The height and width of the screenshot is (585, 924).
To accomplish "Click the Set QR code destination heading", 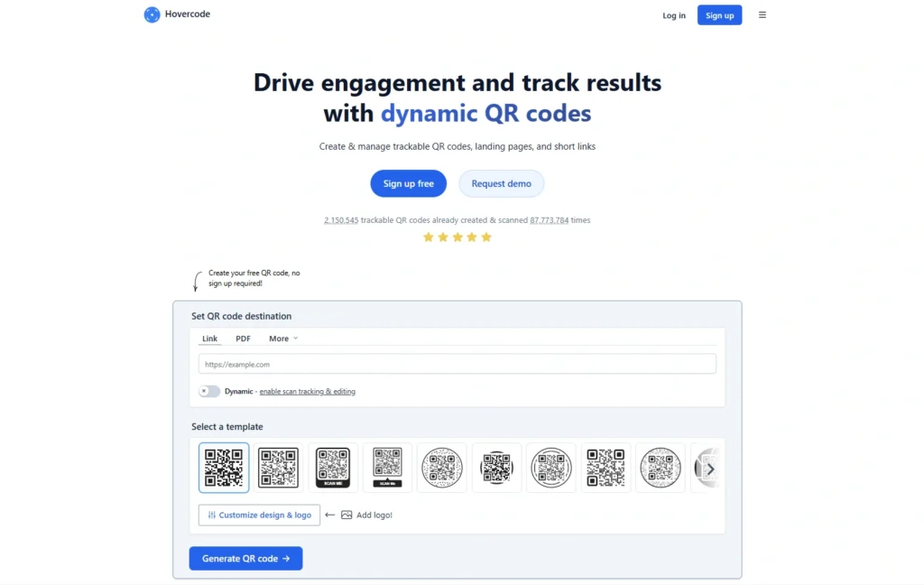I will (241, 316).
